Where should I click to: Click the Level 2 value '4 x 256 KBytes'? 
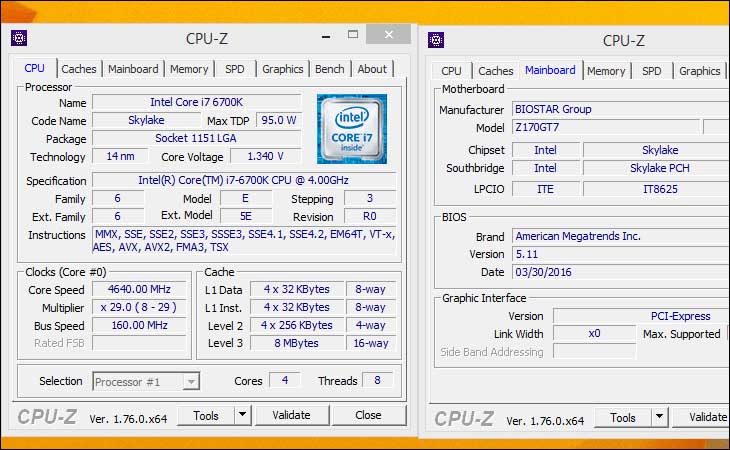coord(297,325)
